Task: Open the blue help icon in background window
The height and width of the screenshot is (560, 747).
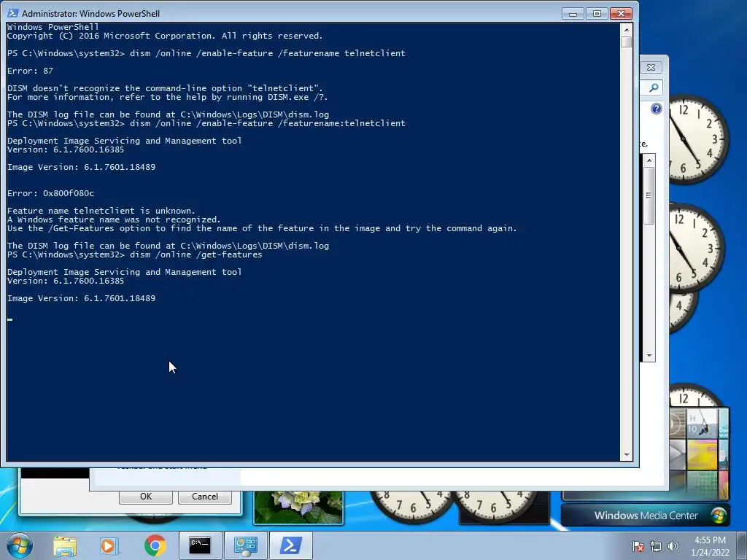Action: click(657, 109)
